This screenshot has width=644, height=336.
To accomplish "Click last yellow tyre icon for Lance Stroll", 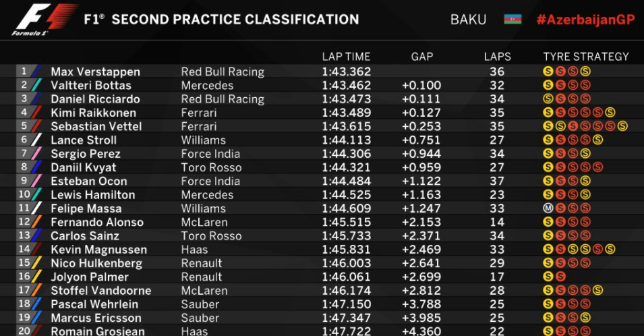I will coord(597,140).
